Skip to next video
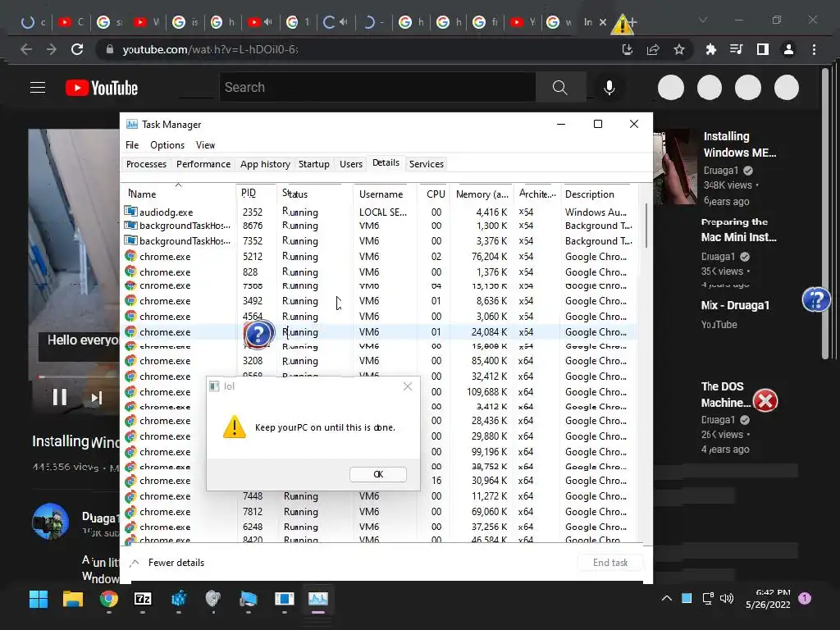Viewport: 840px width, 630px height. click(97, 398)
